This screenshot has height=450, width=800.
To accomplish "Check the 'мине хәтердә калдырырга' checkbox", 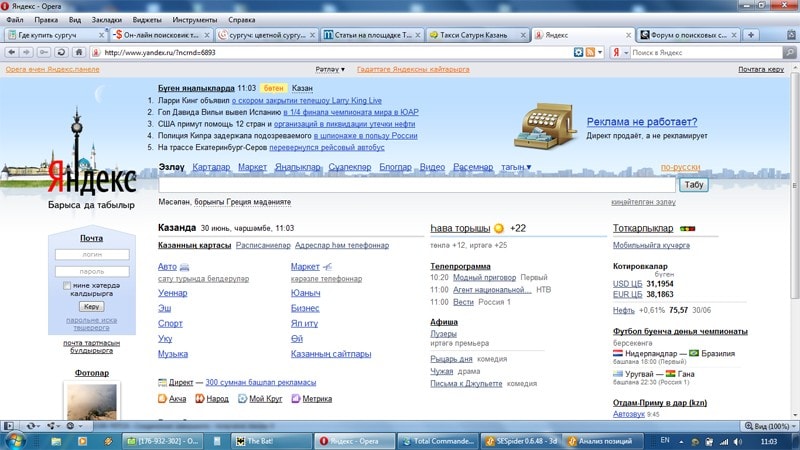I will [x=67, y=286].
